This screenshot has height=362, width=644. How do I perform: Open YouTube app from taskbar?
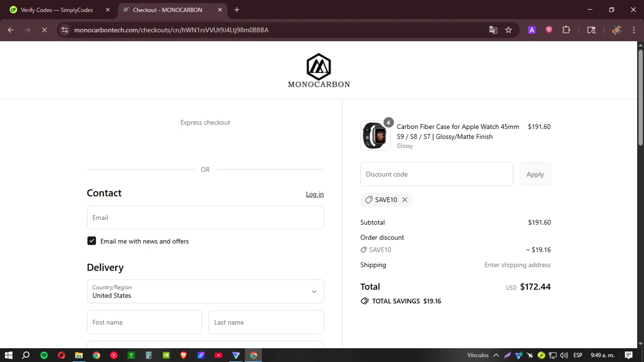pos(218,355)
